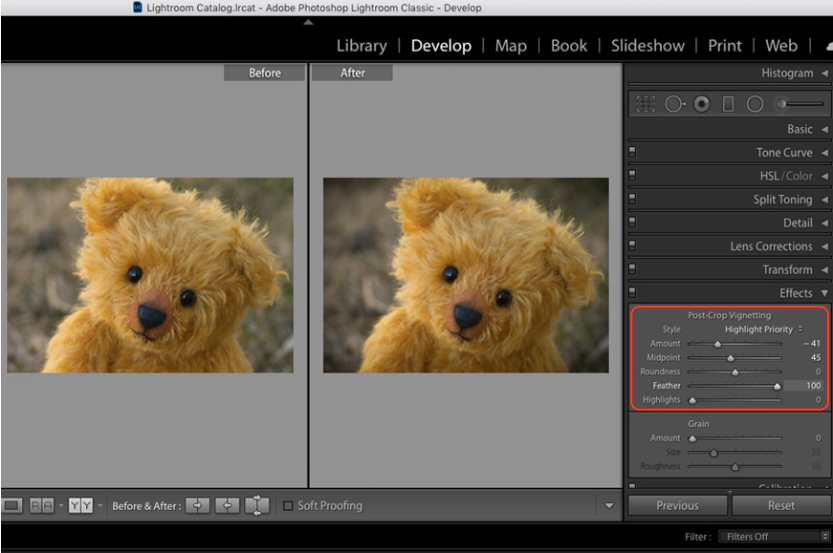Open the Web module
The width and height of the screenshot is (833, 553).
pos(781,46)
